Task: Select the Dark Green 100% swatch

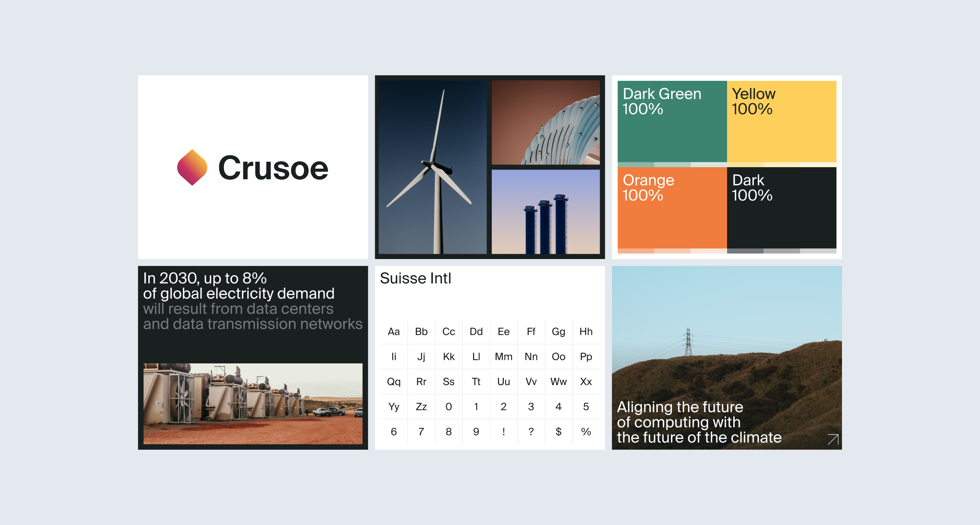Action: (672, 122)
